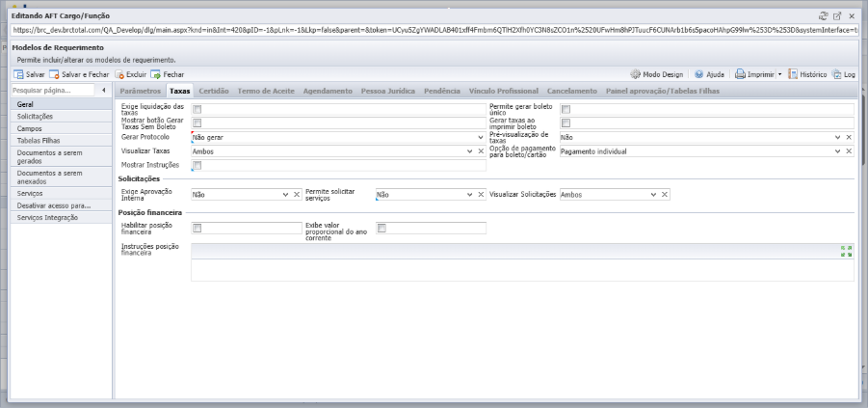Switch to the Certidão tab
Screen dimensions: 868x408
pos(214,91)
